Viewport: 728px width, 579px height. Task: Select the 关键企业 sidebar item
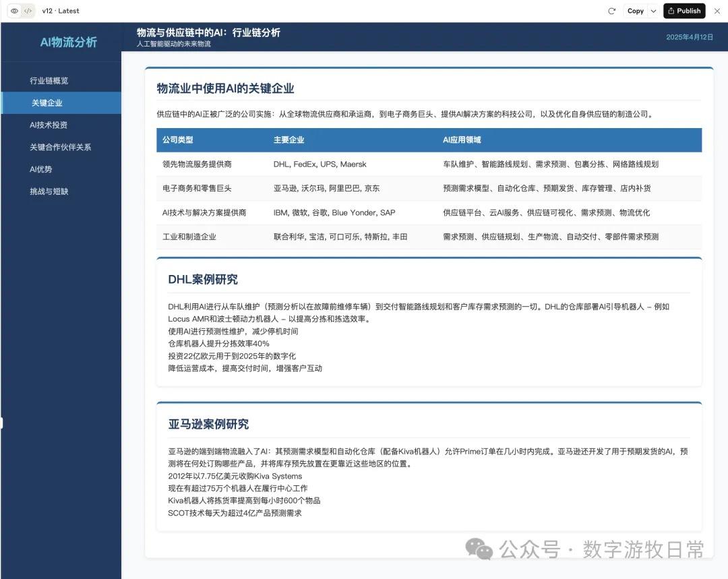(x=47, y=103)
